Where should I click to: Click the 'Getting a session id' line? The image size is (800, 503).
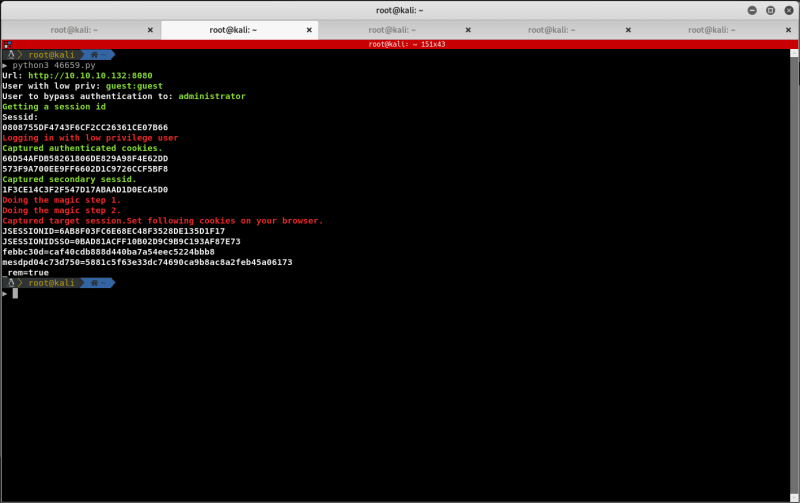point(54,107)
